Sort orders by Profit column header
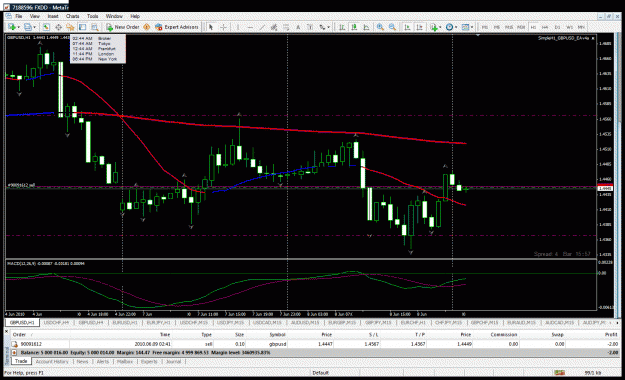 point(611,335)
